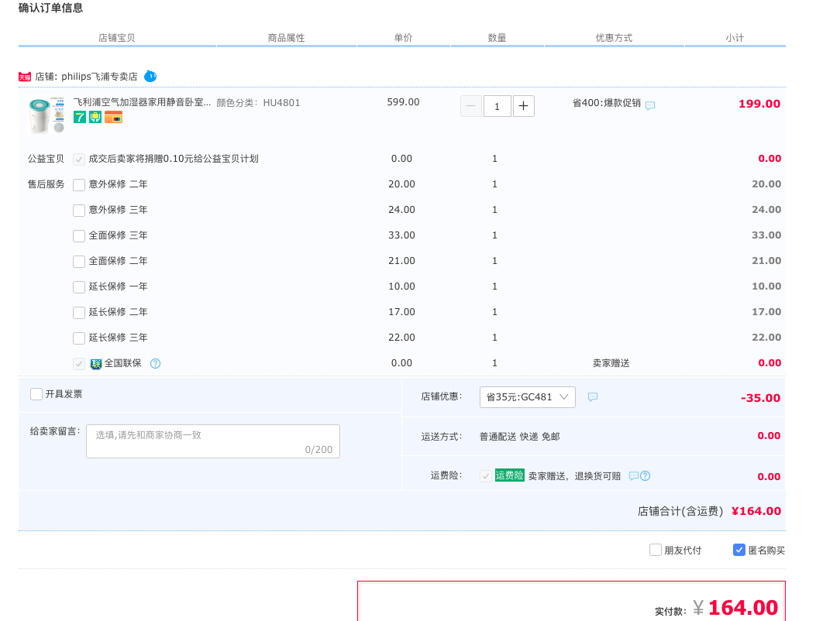Click the 数量 column header
840x621 pixels.
(x=497, y=38)
